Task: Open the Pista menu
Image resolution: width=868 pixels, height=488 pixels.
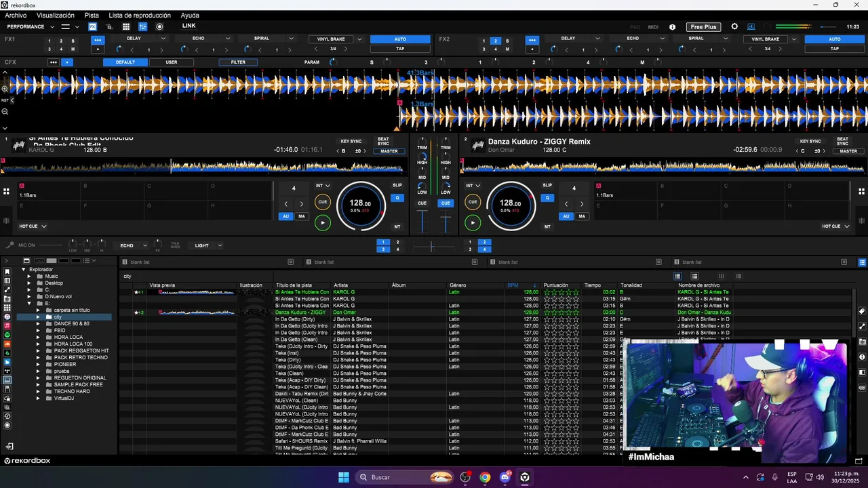Action: (x=92, y=15)
